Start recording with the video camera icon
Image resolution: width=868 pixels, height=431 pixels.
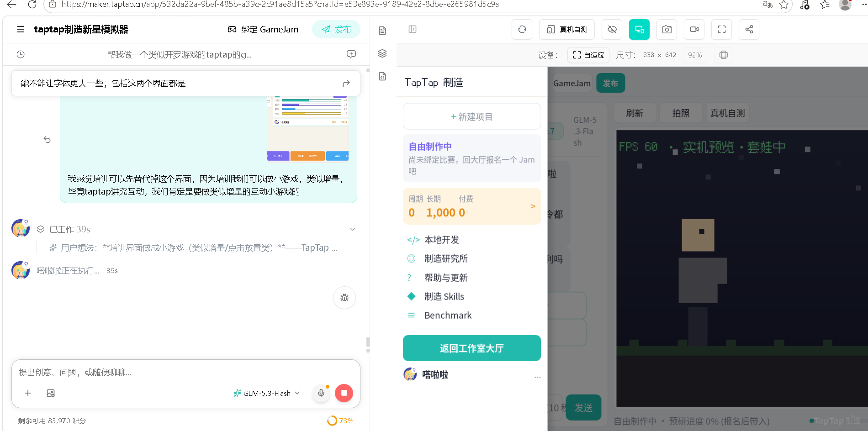[694, 29]
